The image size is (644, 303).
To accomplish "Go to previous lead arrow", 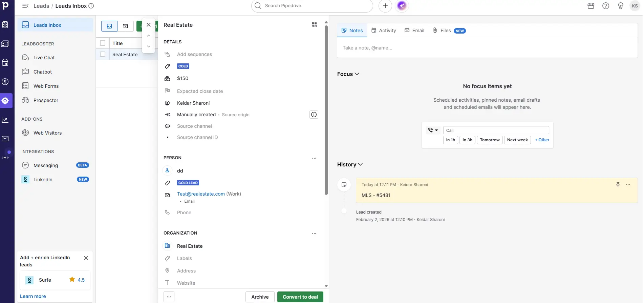I will click(149, 36).
